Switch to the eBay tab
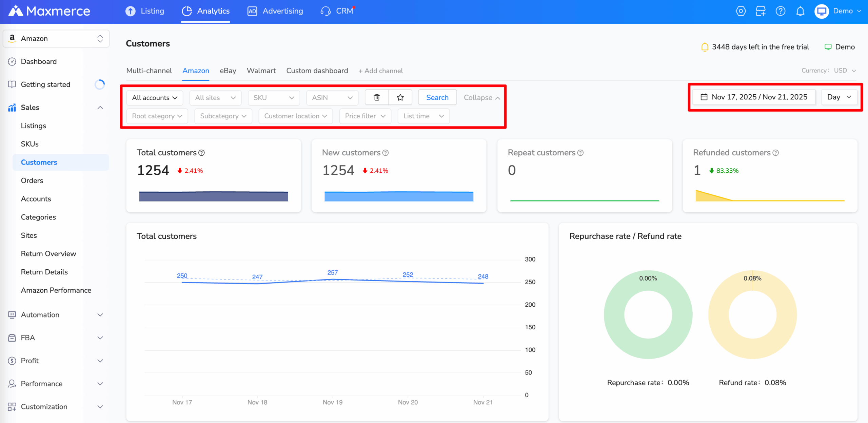The image size is (868, 423). tap(228, 71)
